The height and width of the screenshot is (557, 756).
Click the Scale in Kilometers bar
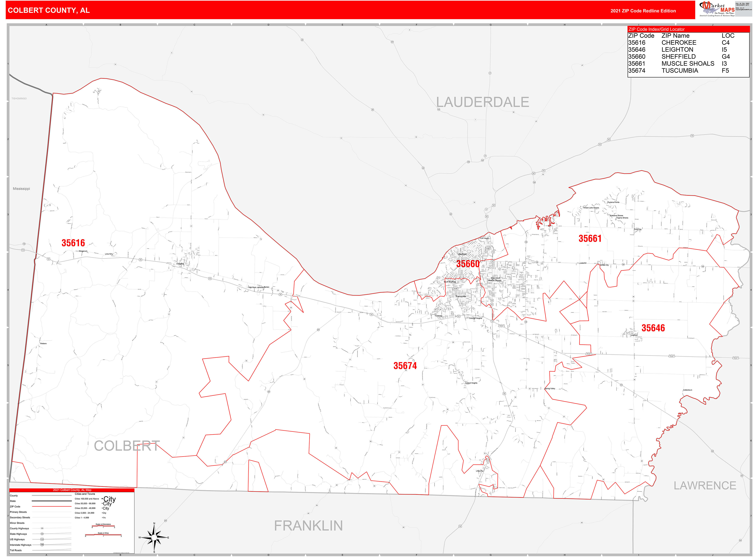pyautogui.click(x=103, y=526)
